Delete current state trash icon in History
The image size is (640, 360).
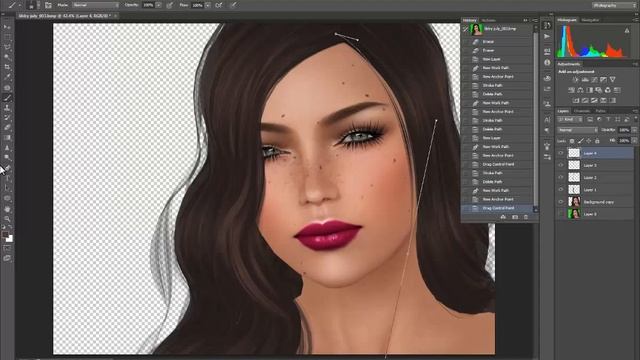(x=526, y=217)
